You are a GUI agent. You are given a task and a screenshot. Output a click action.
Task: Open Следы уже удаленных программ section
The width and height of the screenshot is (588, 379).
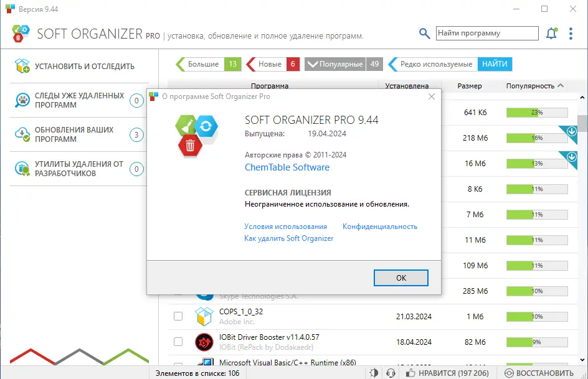click(79, 100)
